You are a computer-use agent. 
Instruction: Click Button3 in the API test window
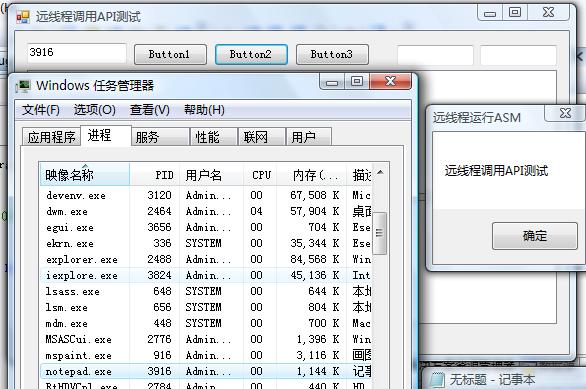click(332, 55)
